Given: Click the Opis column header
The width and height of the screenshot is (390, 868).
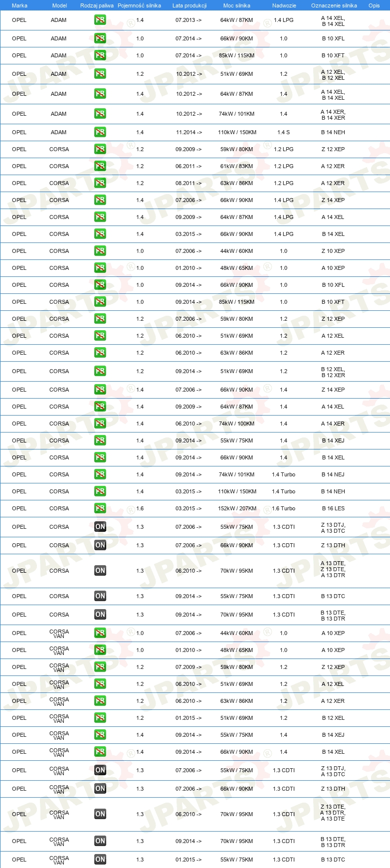Looking at the screenshot, I should click(x=374, y=5).
